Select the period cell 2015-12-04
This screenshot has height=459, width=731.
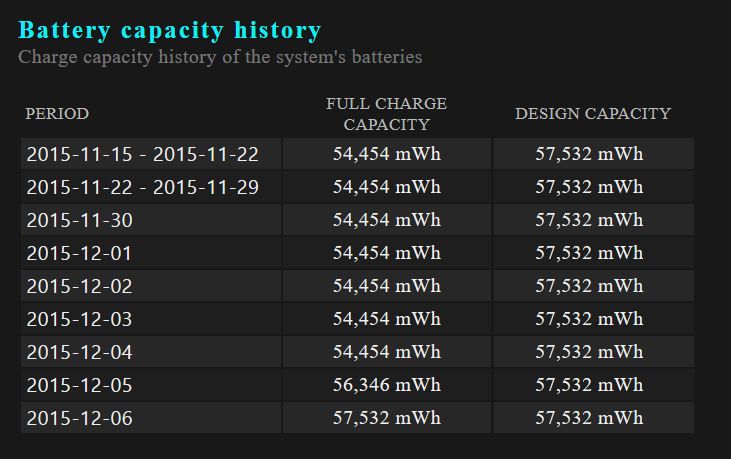tap(151, 352)
